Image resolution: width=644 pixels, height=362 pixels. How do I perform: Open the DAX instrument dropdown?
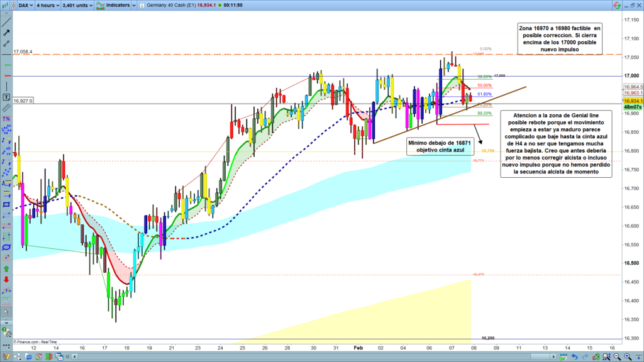pyautogui.click(x=25, y=5)
